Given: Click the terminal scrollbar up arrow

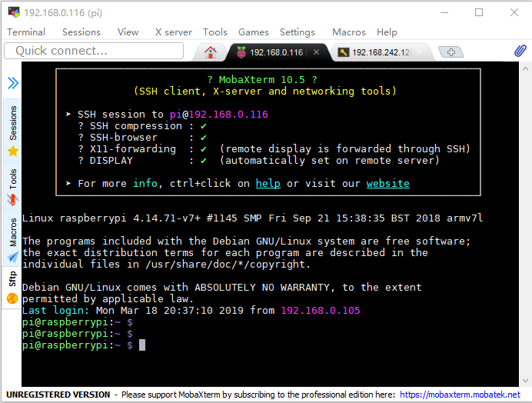Looking at the screenshot, I should click(525, 68).
